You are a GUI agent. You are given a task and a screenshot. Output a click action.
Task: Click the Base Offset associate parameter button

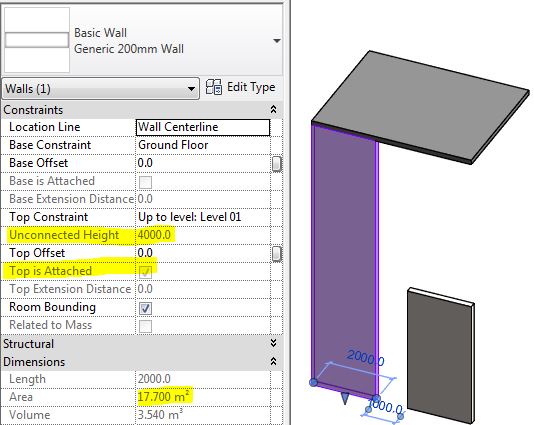[x=277, y=163]
